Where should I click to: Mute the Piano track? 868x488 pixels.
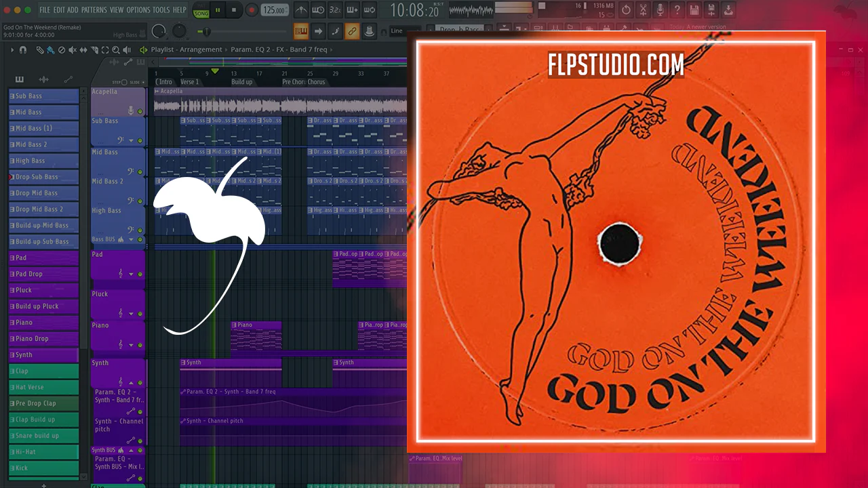(x=140, y=344)
